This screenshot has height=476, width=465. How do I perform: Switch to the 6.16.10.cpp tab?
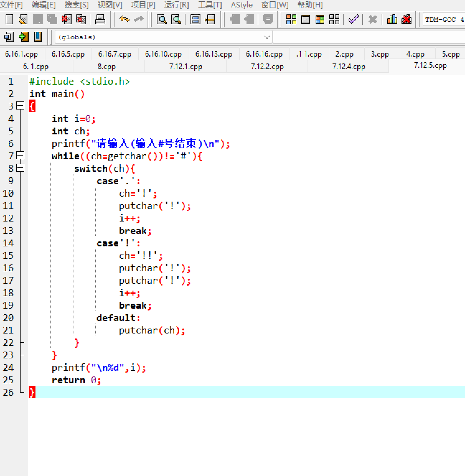click(x=163, y=54)
